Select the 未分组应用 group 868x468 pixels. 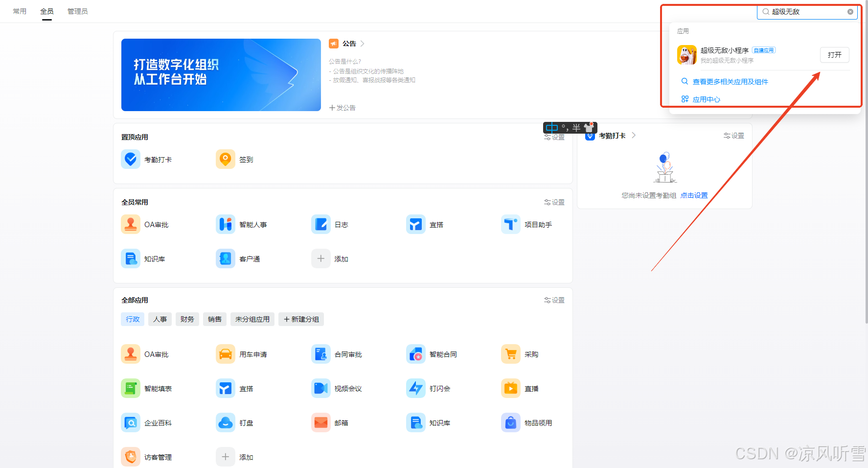[252, 319]
